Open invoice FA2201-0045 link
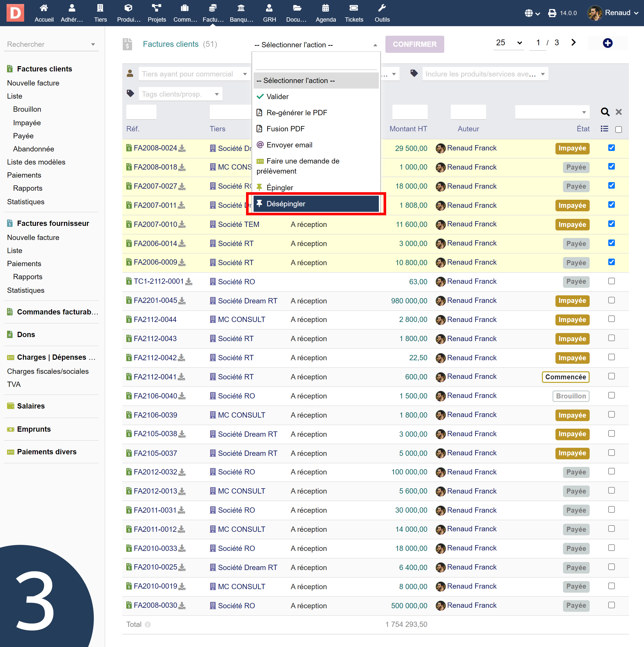This screenshot has height=647, width=644. (155, 300)
